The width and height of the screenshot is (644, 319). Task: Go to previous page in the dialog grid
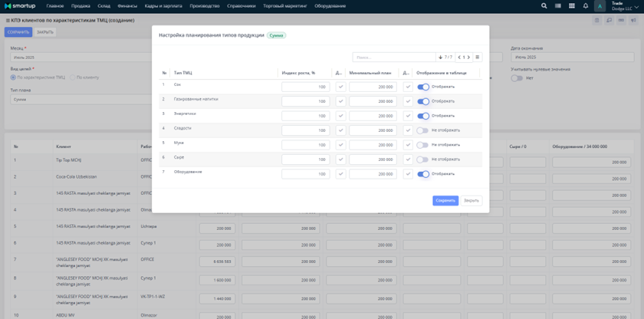click(459, 57)
